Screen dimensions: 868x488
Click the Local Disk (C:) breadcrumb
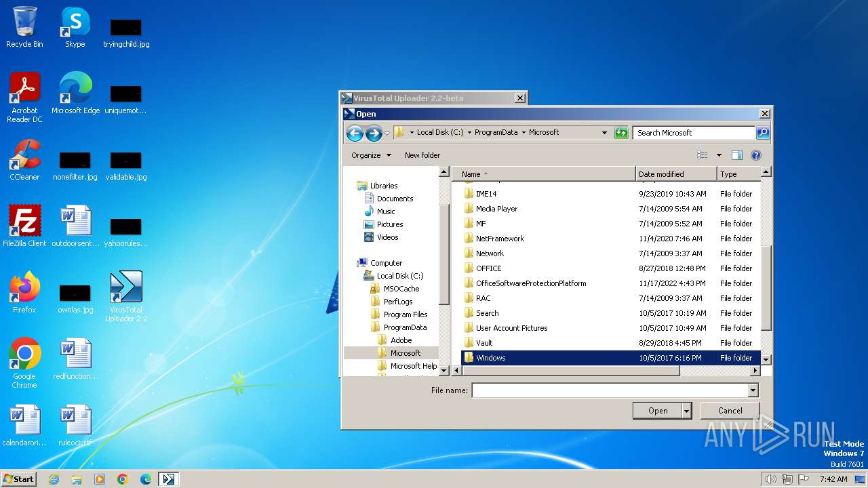point(440,133)
